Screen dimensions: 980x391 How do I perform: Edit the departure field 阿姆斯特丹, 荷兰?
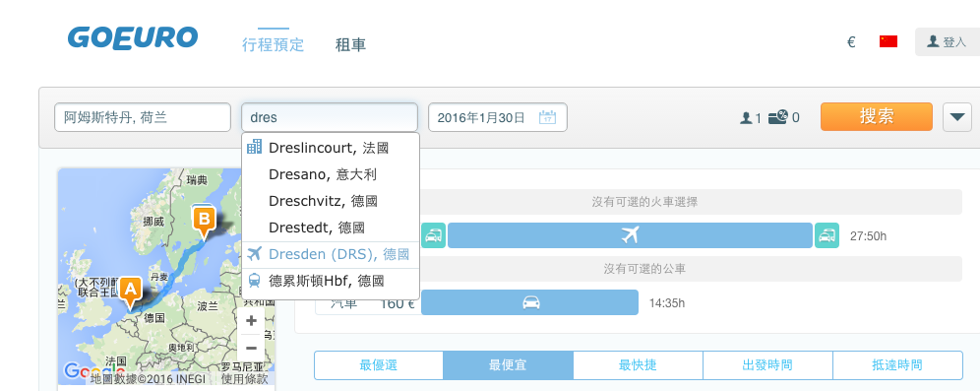(143, 117)
